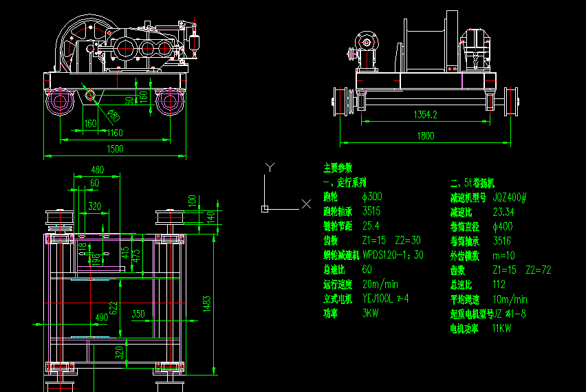Click the 23.34 reduction ratio value
Viewport: 586px width, 392px height.
503,213
